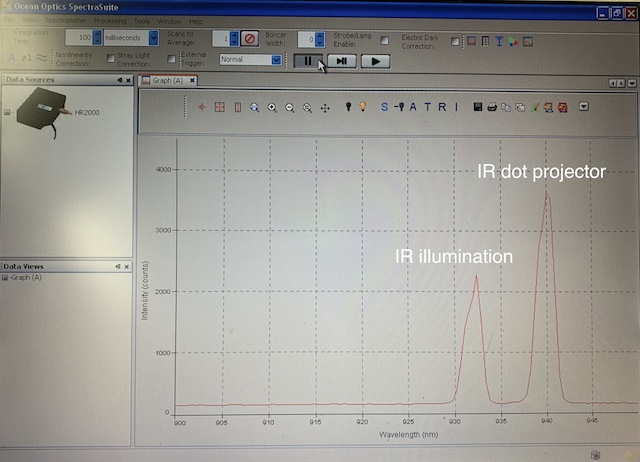
Task: Click the stop acquisition red circle icon
Action: click(250, 39)
